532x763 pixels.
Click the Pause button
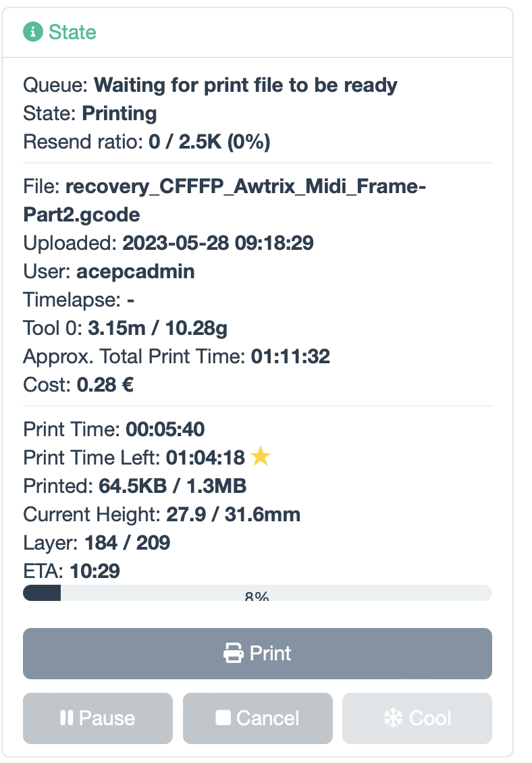pos(98,718)
